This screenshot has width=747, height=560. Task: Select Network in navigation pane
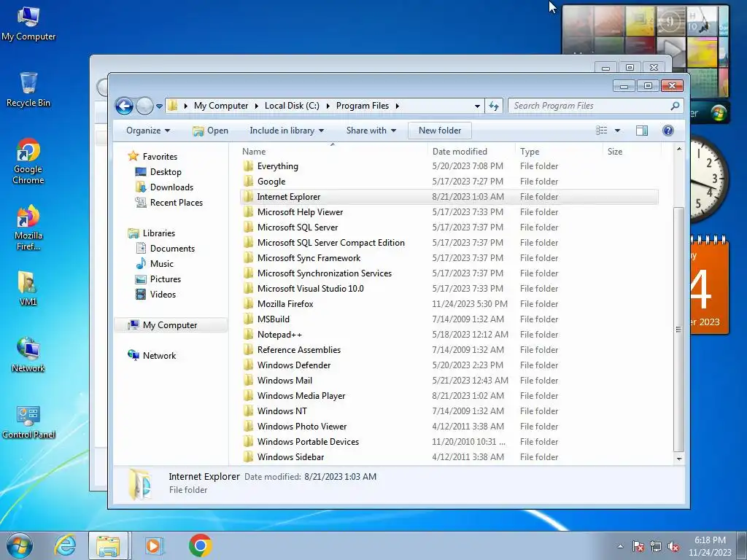[152, 355]
